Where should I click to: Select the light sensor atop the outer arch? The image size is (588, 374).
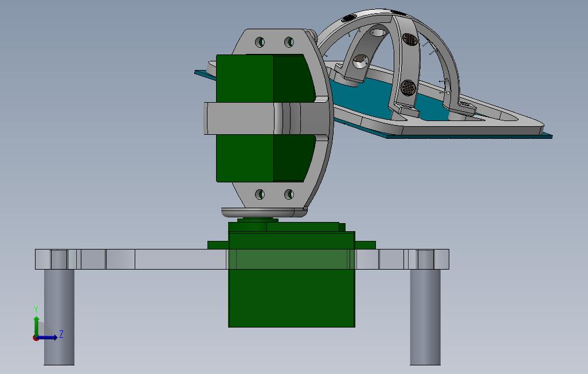[349, 18]
